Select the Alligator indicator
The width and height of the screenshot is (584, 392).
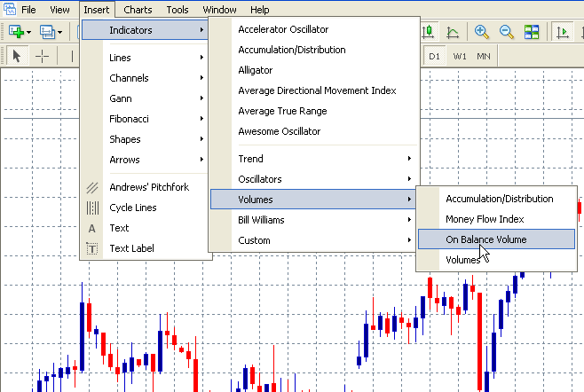[x=313, y=70]
